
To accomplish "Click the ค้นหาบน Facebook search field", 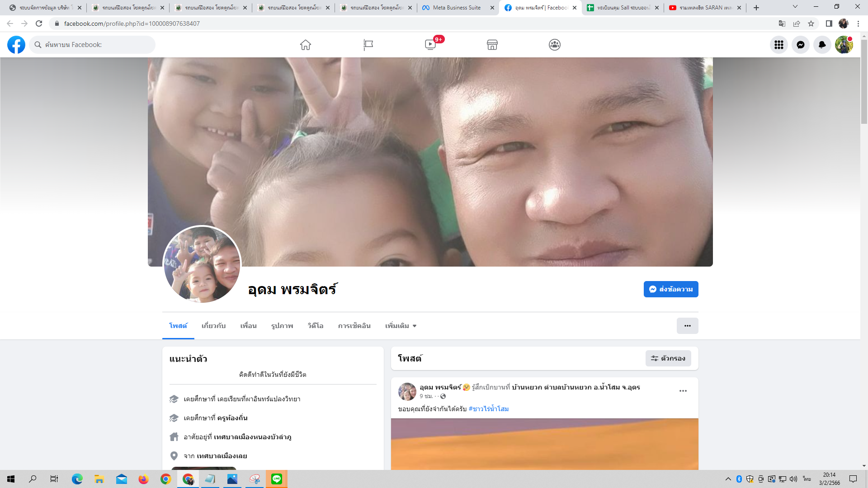I will (95, 45).
